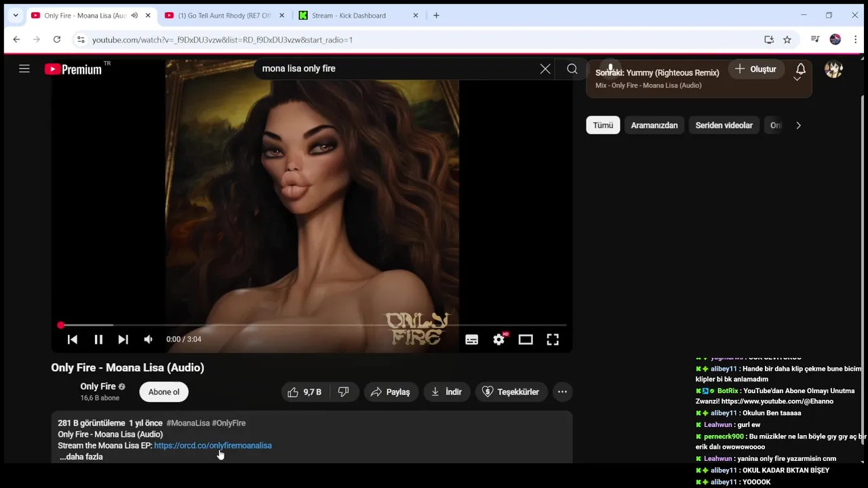
Task: Click the video title Only Fire - Moana Lisa
Action: tap(127, 367)
